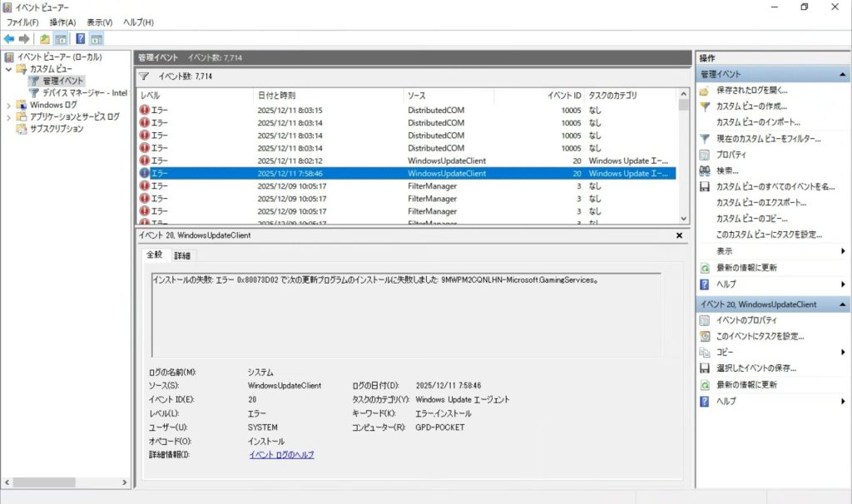This screenshot has width=852, height=504.
Task: Collapse the 管理イベント actions section header
Action: click(x=844, y=75)
